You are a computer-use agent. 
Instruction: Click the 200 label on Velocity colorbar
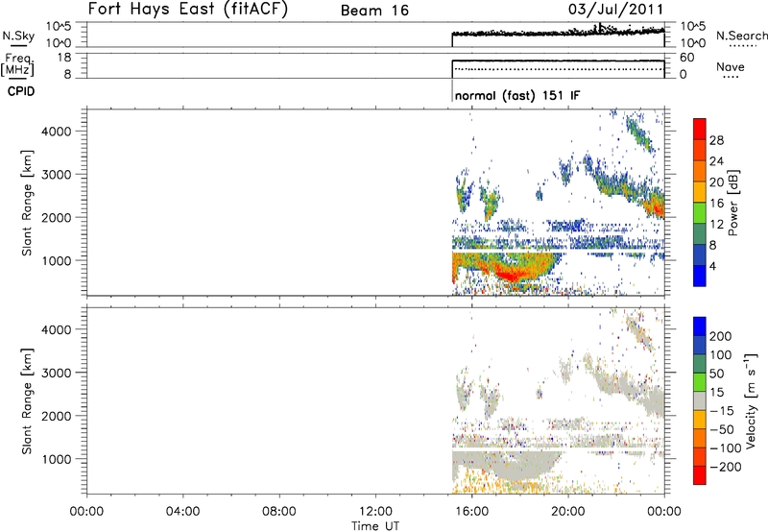point(721,336)
